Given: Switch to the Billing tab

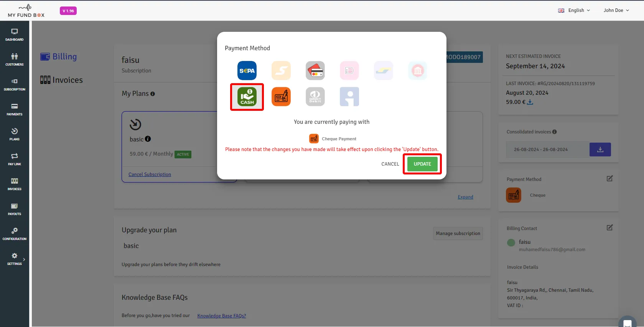Looking at the screenshot, I should point(59,57).
